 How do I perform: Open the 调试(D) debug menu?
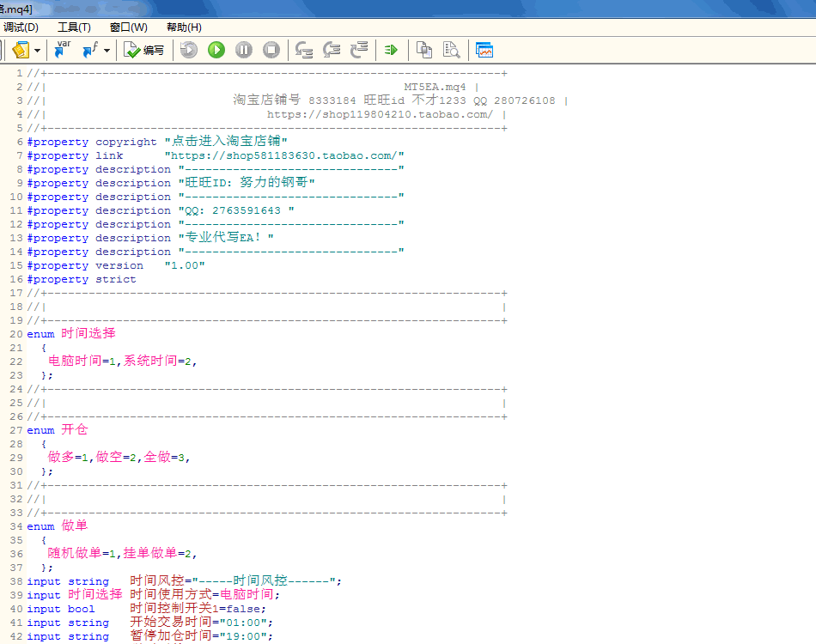pyautogui.click(x=21, y=27)
